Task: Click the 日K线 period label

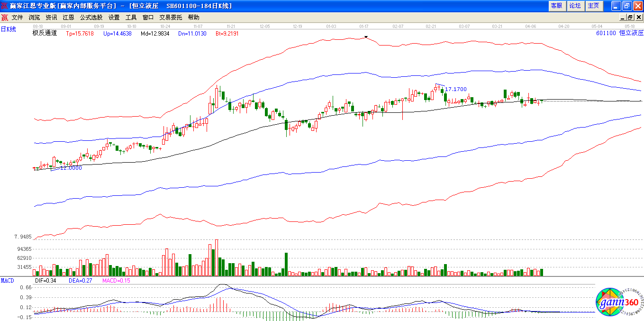Action: click(x=8, y=29)
